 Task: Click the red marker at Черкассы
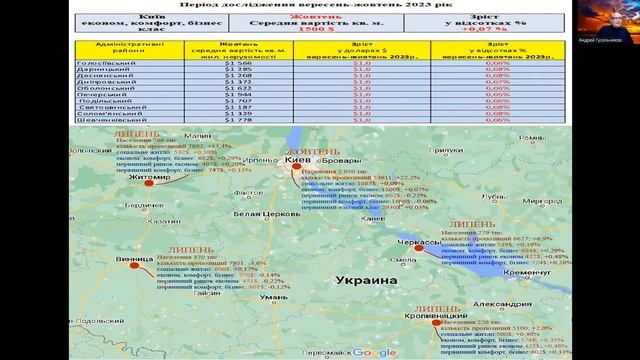(418, 248)
